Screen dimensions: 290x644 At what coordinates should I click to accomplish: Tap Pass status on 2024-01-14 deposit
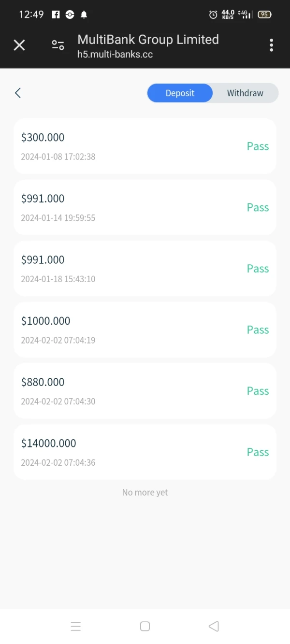tap(258, 207)
